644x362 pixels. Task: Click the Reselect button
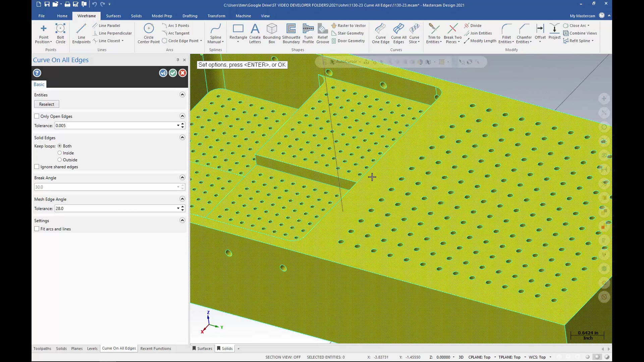46,104
